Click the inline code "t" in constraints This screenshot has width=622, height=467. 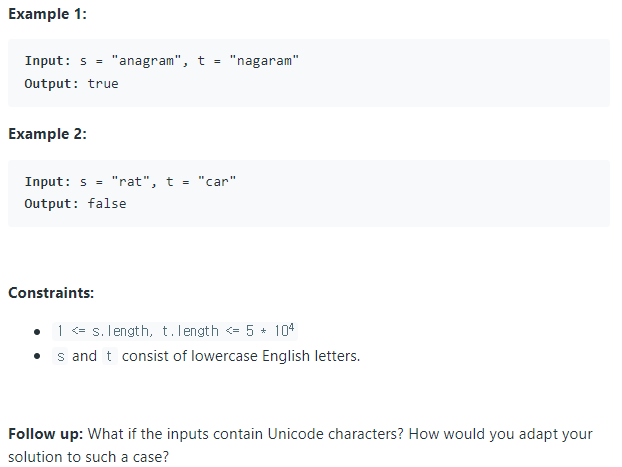[109, 356]
